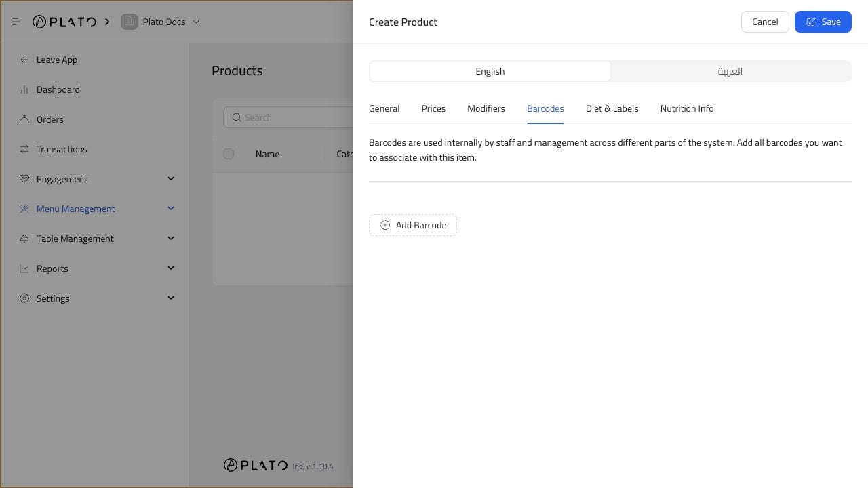Image resolution: width=868 pixels, height=488 pixels.
Task: Sort by the Name column header
Action: pos(268,154)
